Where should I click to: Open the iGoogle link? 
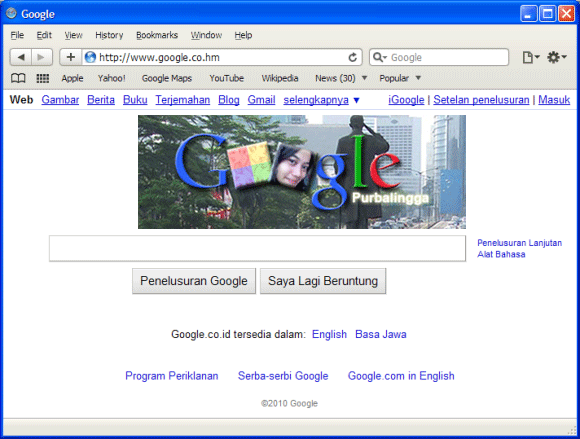pyautogui.click(x=406, y=100)
